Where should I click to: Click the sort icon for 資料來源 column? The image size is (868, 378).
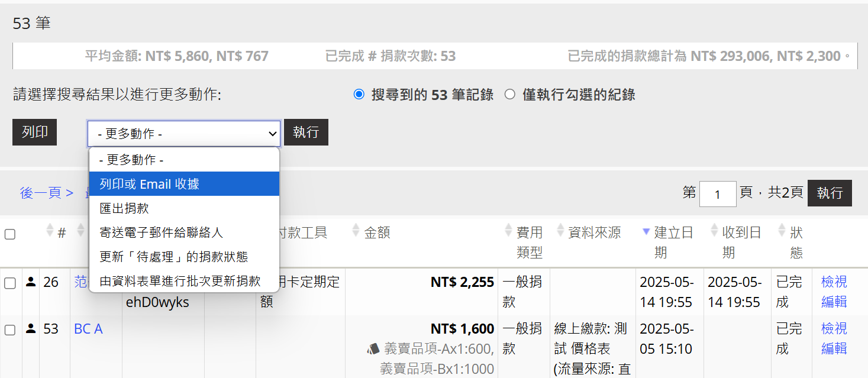[x=559, y=232]
